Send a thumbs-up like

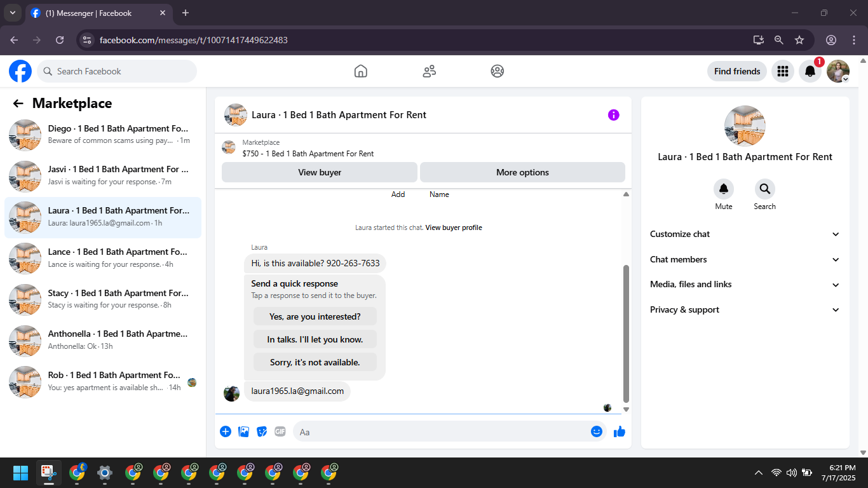pos(620,431)
